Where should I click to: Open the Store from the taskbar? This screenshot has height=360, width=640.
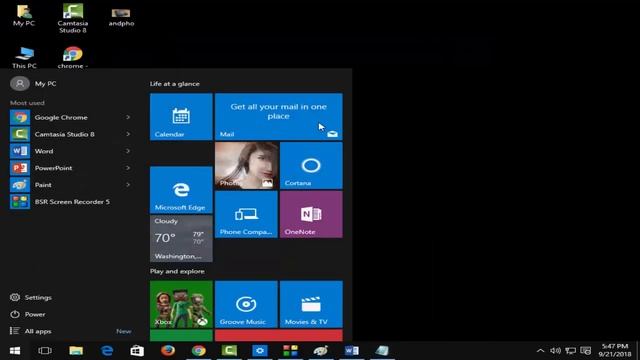coord(137,351)
